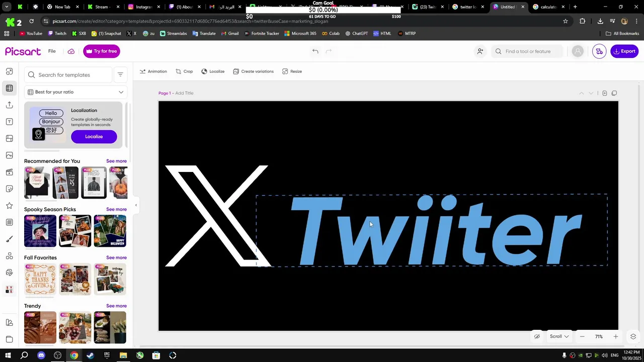Open the Photos panel in the sidebar

click(9, 155)
